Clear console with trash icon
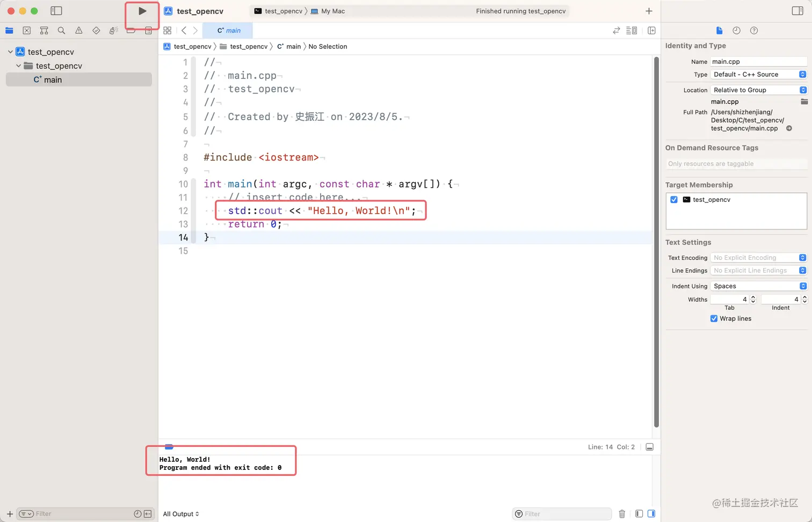The height and width of the screenshot is (522, 812). [x=622, y=514]
